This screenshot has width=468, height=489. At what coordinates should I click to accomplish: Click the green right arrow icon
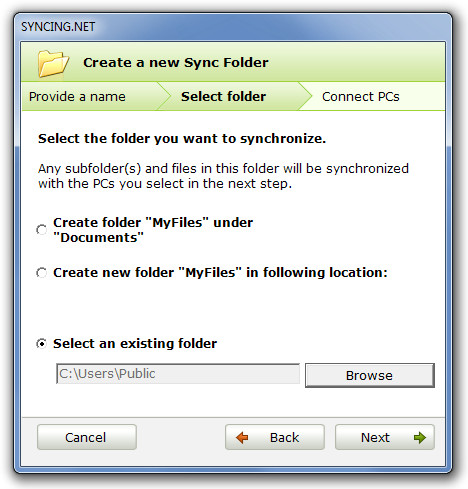[x=420, y=437]
